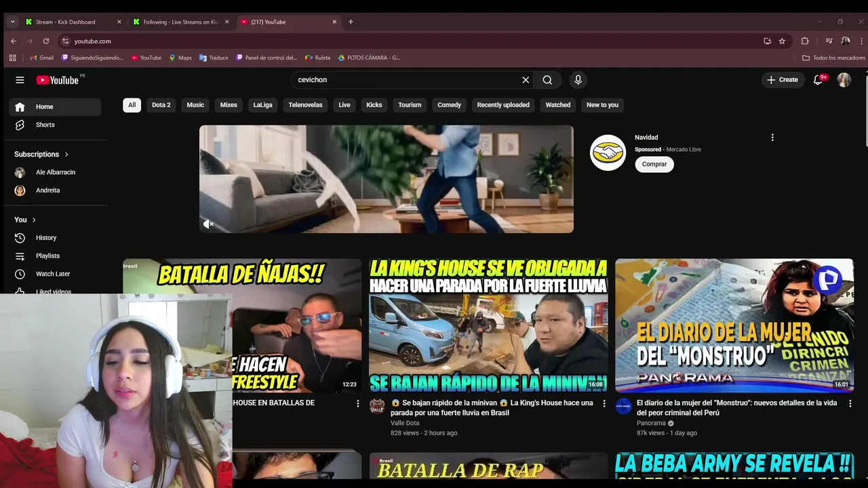The width and height of the screenshot is (868, 488).
Task: Switch to the Following - Live Streams on Kick tab
Action: tap(180, 22)
